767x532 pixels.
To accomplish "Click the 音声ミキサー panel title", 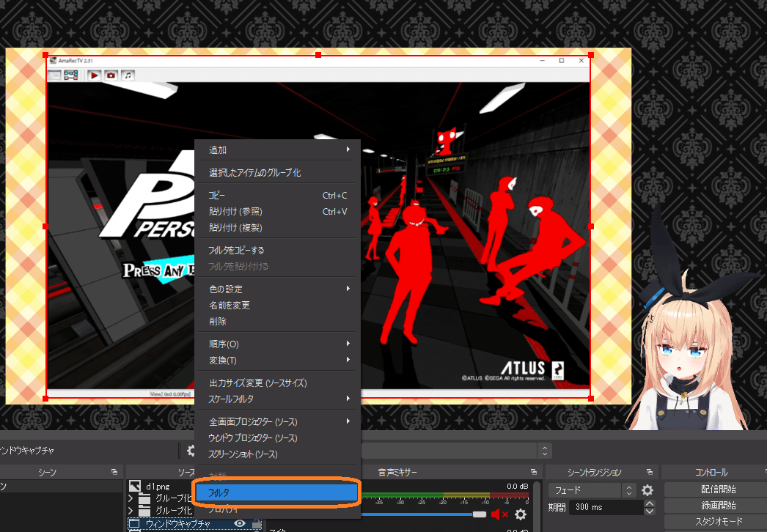I will (x=397, y=473).
